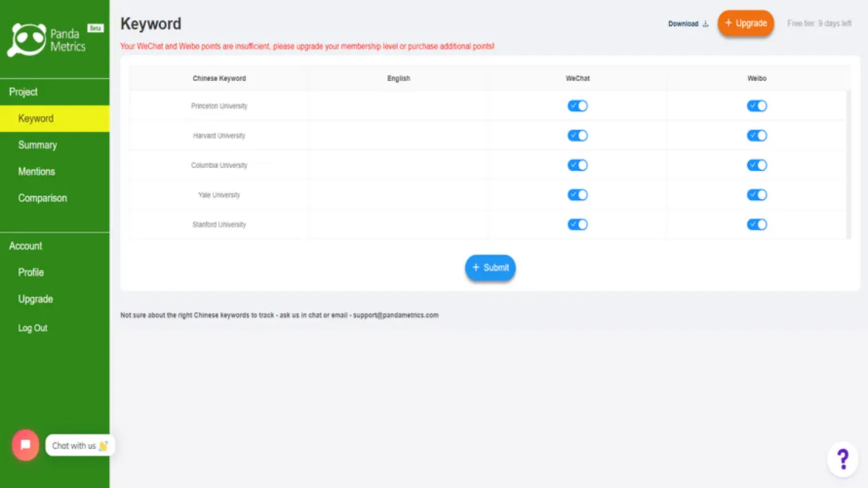Image resolution: width=868 pixels, height=488 pixels.
Task: Turn off Weibo for Columbia University
Action: pyautogui.click(x=757, y=165)
